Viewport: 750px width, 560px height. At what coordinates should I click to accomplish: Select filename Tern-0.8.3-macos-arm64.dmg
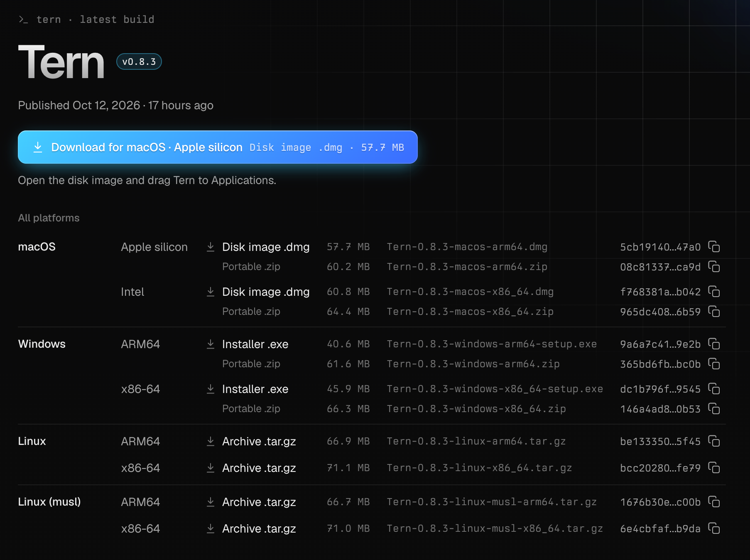point(467,247)
